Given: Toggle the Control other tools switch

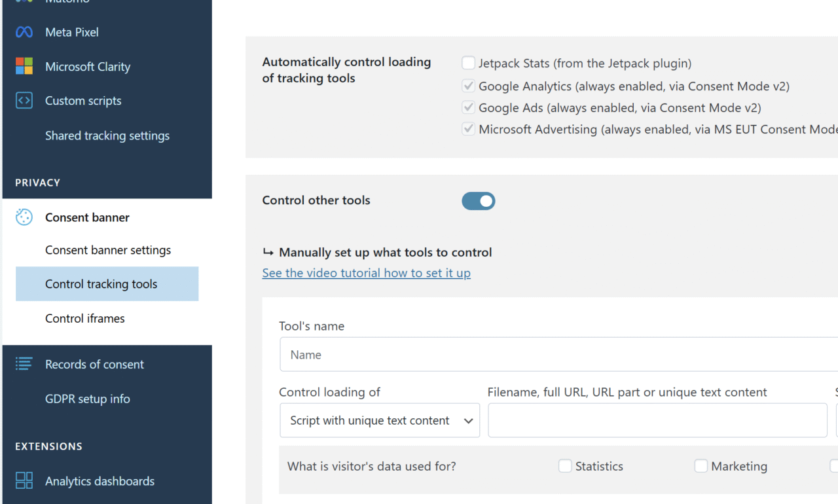Looking at the screenshot, I should click(479, 201).
